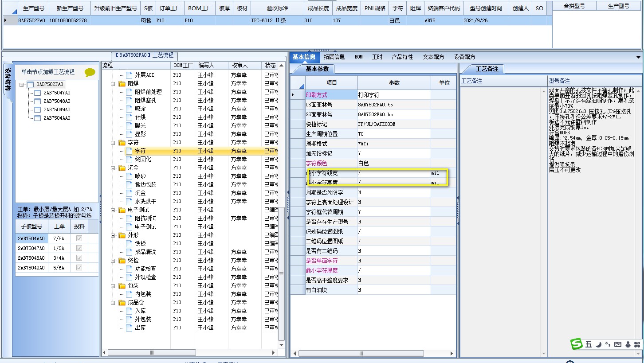Open the 产品特性 tab
Viewport: 644px width, 363px height.
tap(402, 57)
